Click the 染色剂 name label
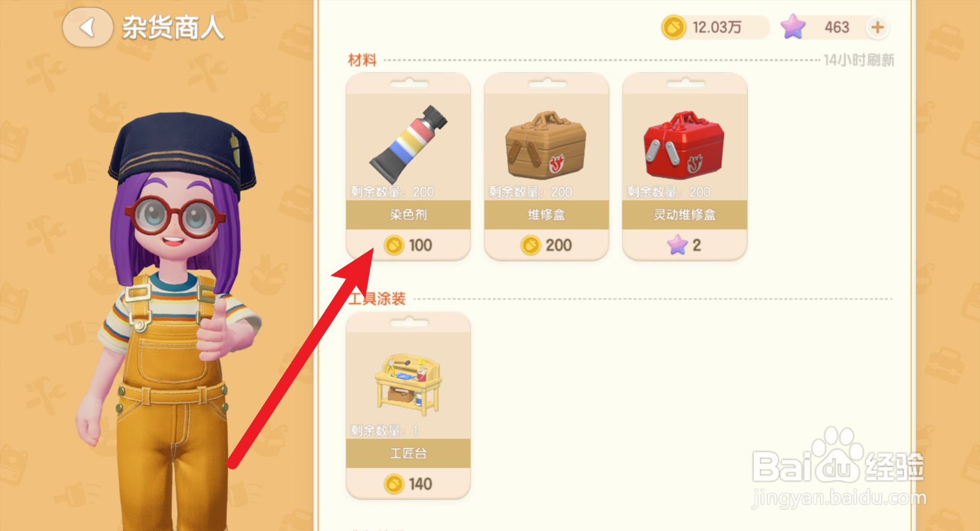980x531 pixels. [x=408, y=215]
